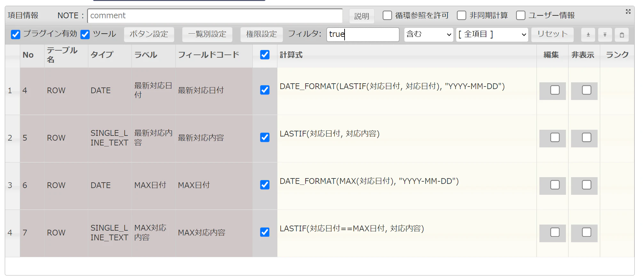Toggle the select-all checkbox in the table header

point(265,55)
